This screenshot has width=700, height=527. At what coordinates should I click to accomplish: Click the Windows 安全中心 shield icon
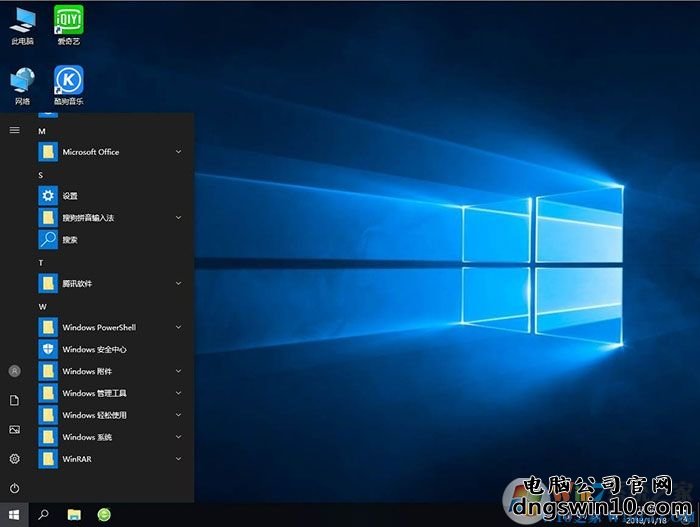point(48,349)
